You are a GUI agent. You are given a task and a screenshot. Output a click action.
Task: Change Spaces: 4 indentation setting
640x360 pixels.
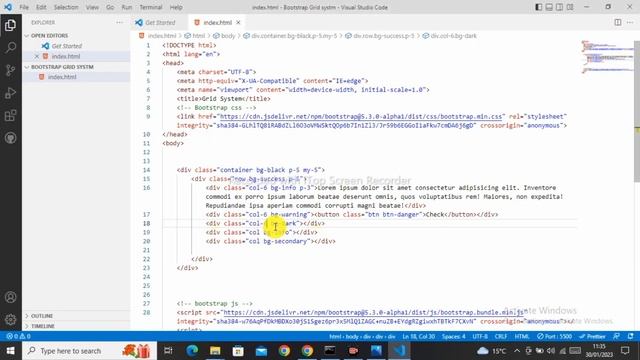[453, 336]
